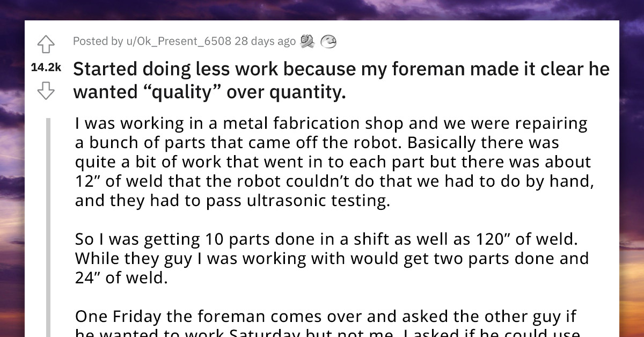Click the 'Posted by' byline text
The image size is (644, 337).
(97, 41)
